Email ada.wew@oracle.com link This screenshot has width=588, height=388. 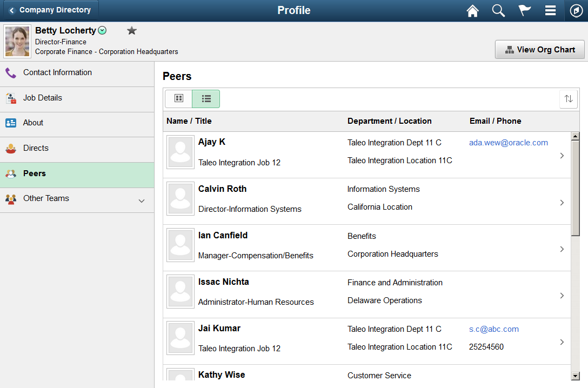point(508,143)
